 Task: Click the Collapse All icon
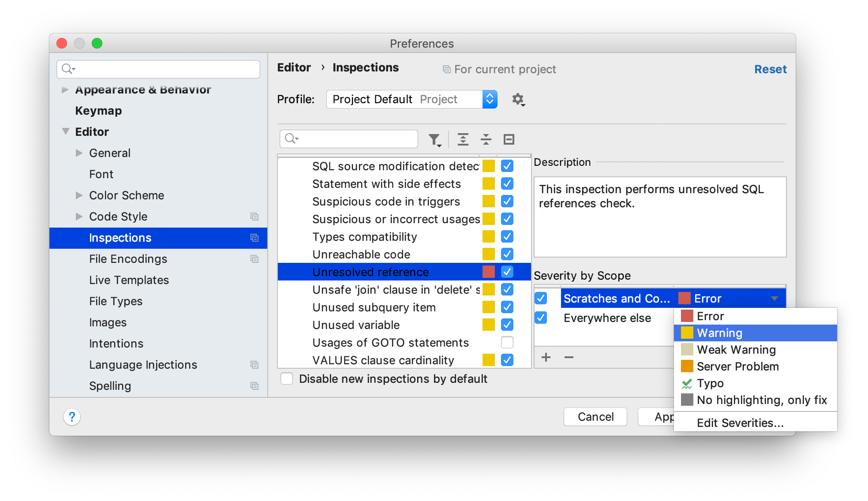tap(486, 140)
